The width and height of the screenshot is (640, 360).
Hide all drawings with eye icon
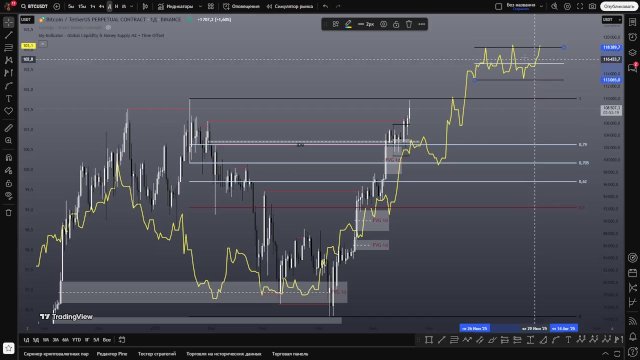[9, 196]
